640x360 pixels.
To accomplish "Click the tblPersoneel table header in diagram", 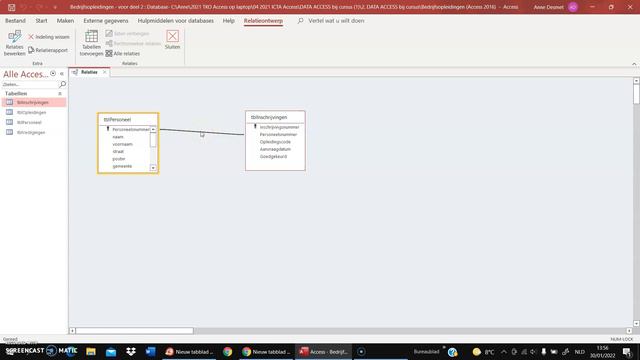I will point(128,120).
